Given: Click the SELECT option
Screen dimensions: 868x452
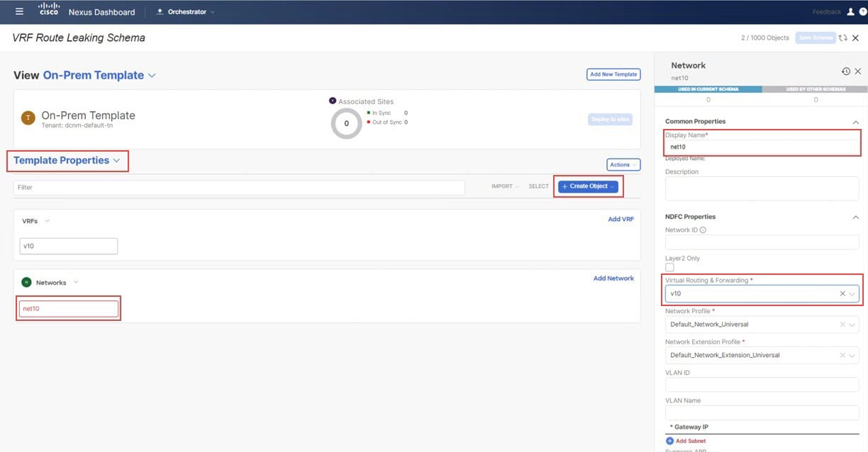Looking at the screenshot, I should point(539,186).
